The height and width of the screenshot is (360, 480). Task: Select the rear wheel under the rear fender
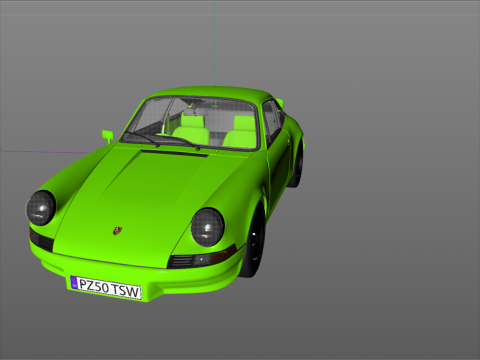[296, 166]
